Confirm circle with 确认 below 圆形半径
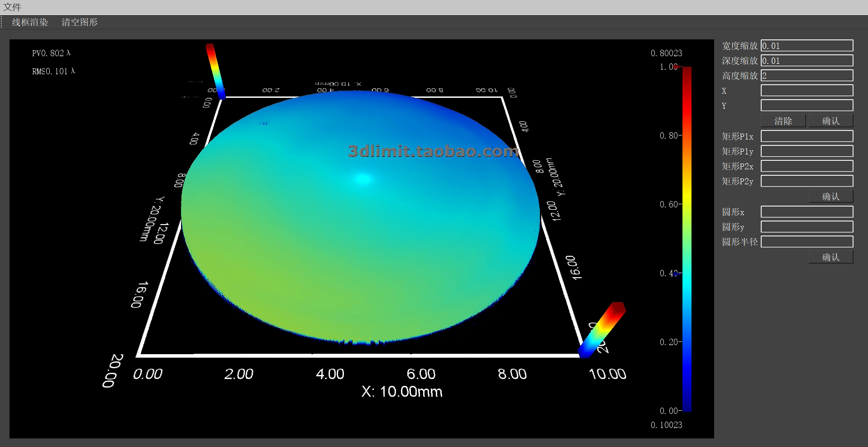 (x=831, y=257)
